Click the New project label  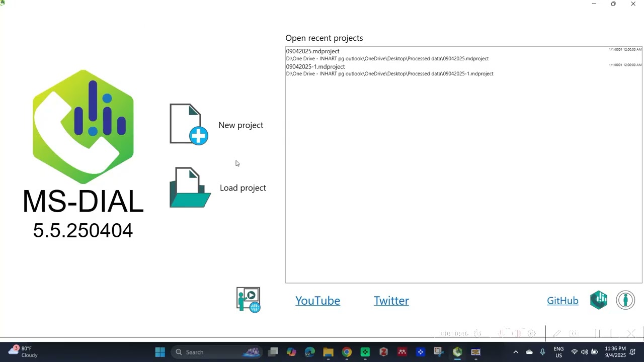pyautogui.click(x=240, y=125)
